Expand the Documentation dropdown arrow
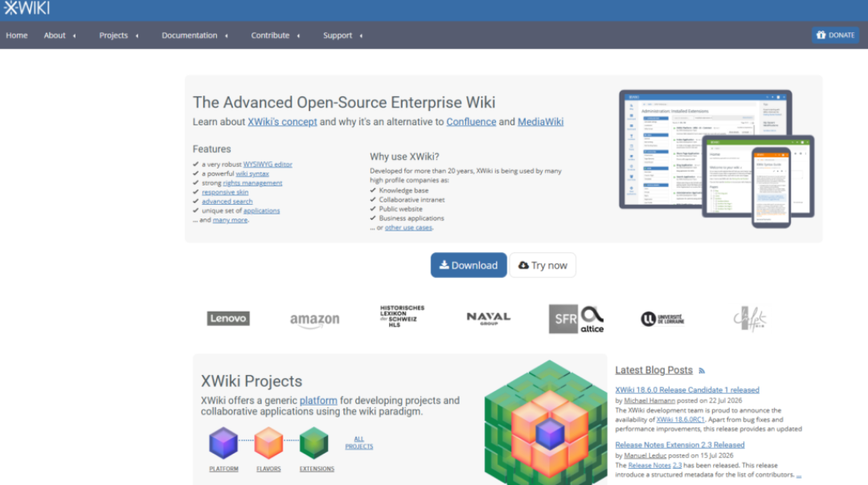Image resolution: width=868 pixels, height=485 pixels. [227, 36]
